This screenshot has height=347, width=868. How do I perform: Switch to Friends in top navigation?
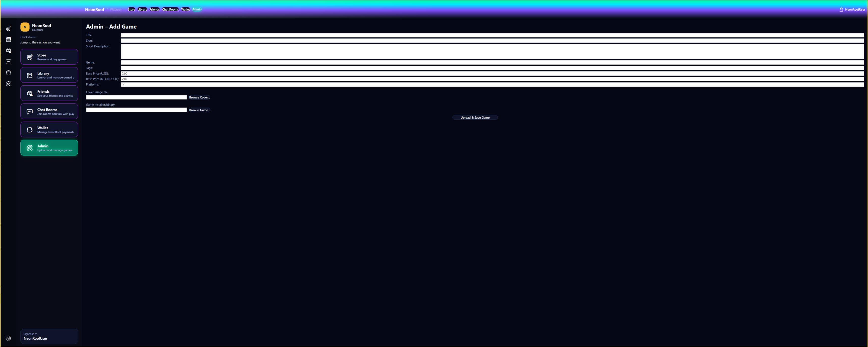pos(154,9)
